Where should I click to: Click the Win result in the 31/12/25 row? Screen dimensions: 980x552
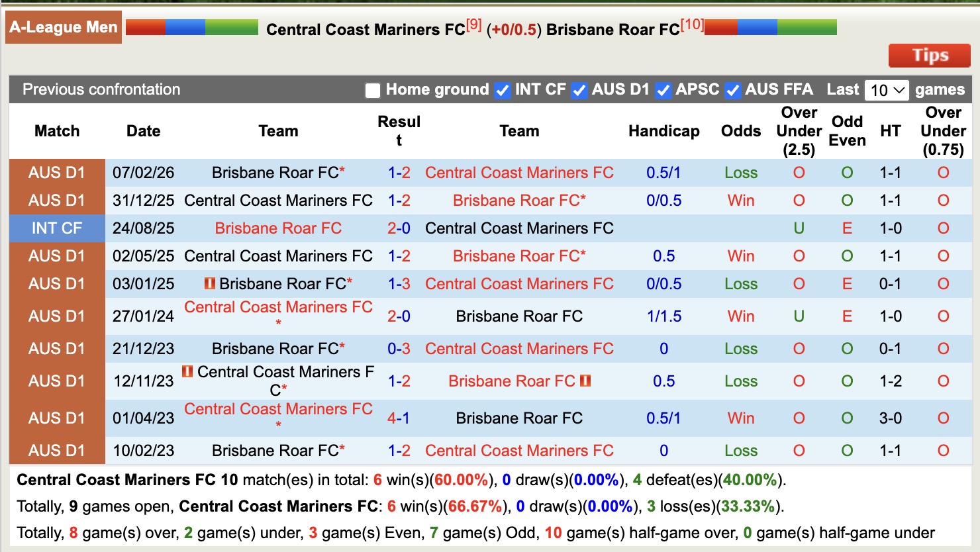click(740, 200)
